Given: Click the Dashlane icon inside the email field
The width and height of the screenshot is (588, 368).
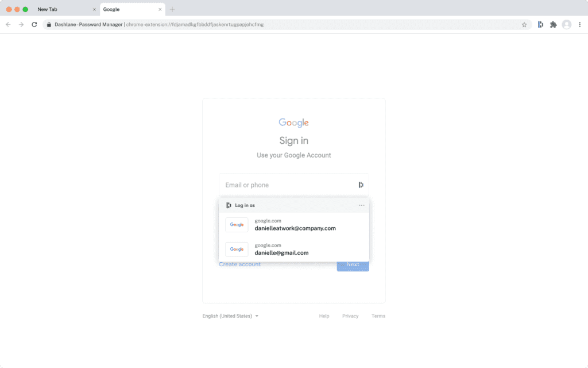Looking at the screenshot, I should [x=361, y=185].
